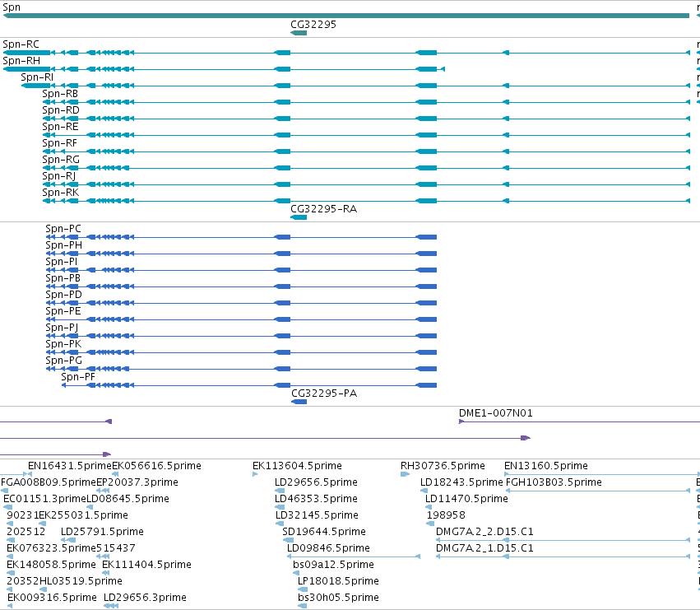Click the LD11470.5prime EST label

pyautogui.click(x=466, y=499)
